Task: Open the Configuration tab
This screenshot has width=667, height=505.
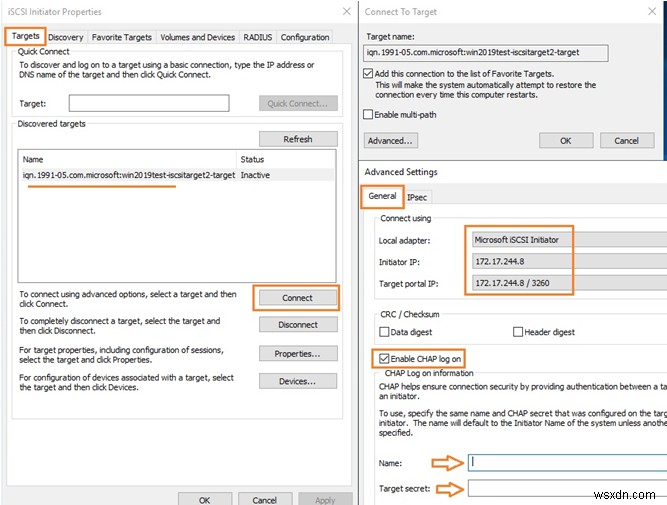Action: click(x=305, y=37)
